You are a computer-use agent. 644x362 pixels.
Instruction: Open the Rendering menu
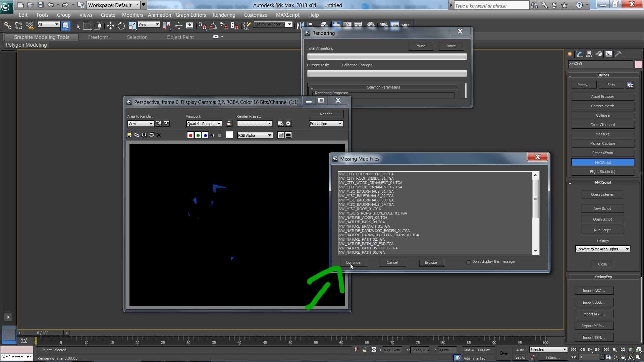(224, 15)
